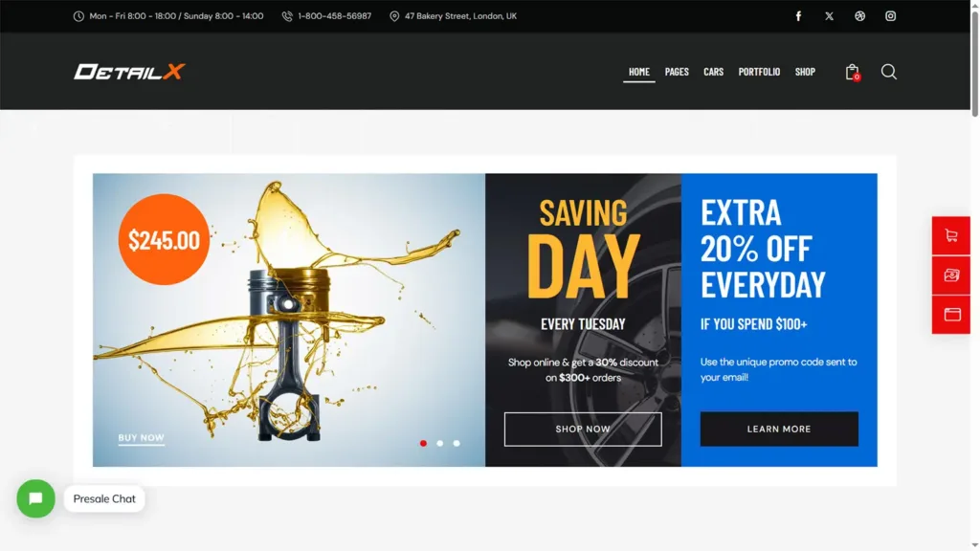Click the red sidebar cart icon
This screenshot has width=980, height=551.
[x=951, y=235]
